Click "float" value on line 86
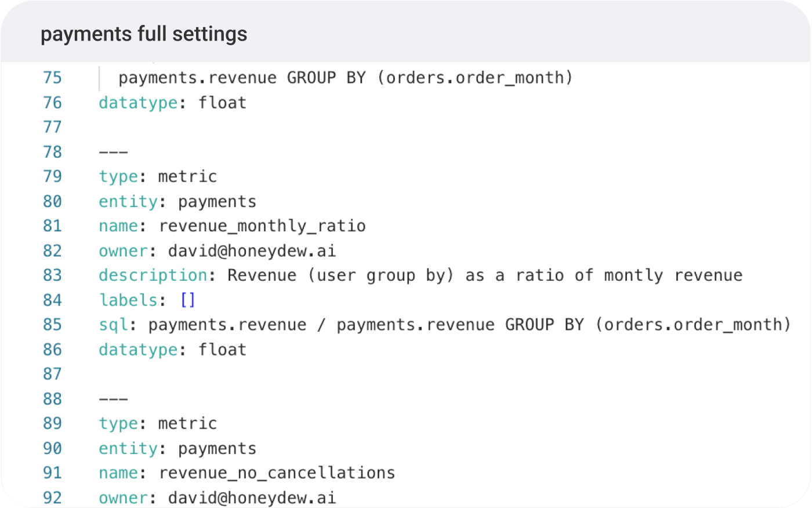Viewport: 812px width, 508px height. coord(222,349)
